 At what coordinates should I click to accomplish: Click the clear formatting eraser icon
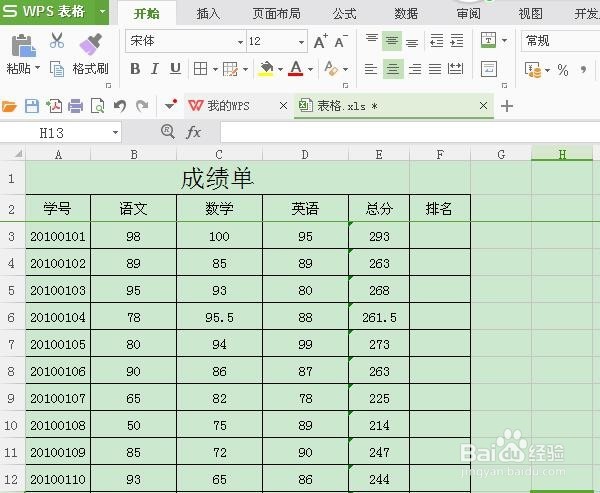(x=331, y=69)
